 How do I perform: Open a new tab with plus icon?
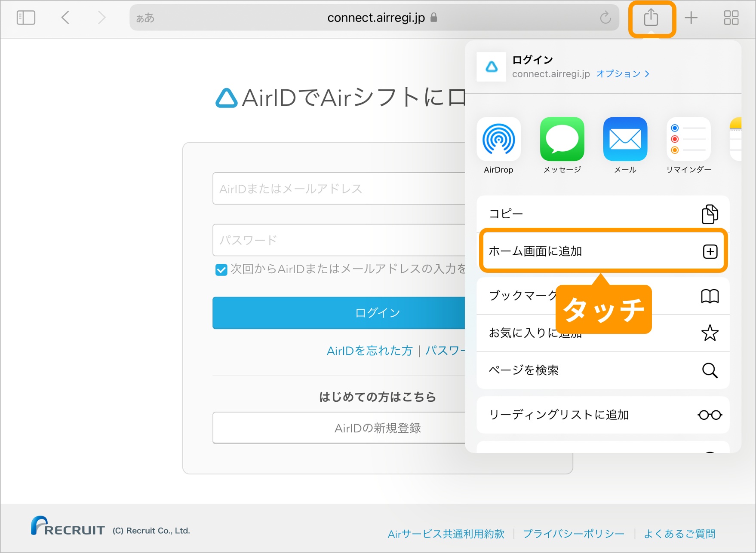(x=691, y=18)
